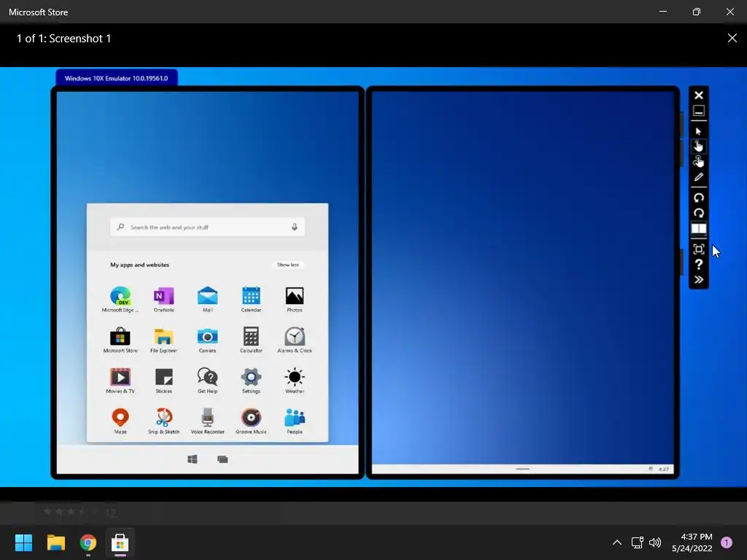747x560 pixels.
Task: Click the fit-to-screen button
Action: tap(699, 249)
